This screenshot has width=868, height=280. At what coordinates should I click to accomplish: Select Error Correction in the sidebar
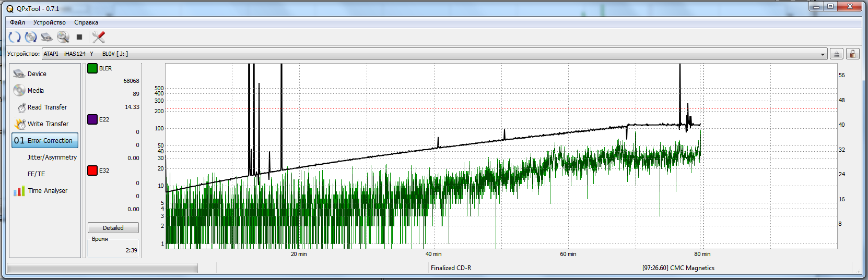pos(45,141)
